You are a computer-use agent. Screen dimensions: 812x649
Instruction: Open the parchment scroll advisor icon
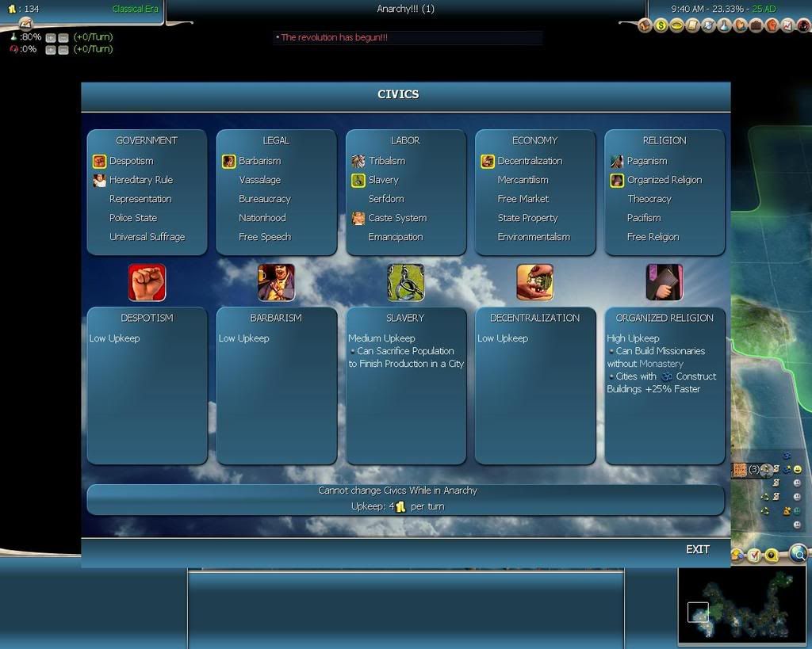693,25
